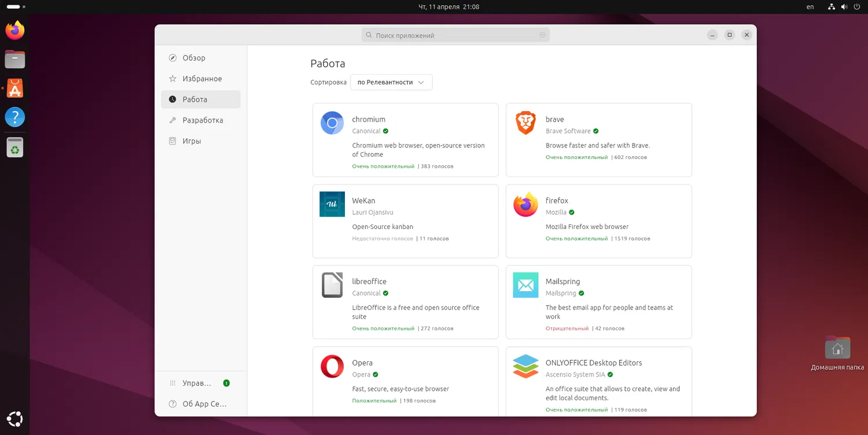Viewport: 868px width, 435px height.
Task: Click the app search field
Action: 455,35
